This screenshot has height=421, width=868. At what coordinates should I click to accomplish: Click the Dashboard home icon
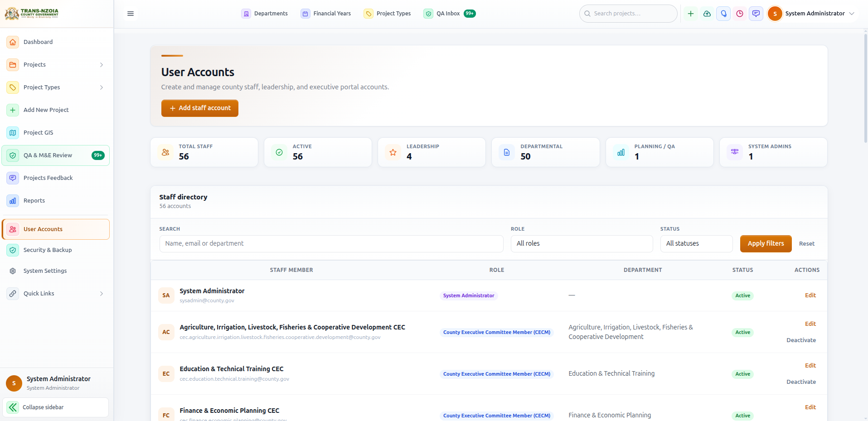(x=13, y=42)
